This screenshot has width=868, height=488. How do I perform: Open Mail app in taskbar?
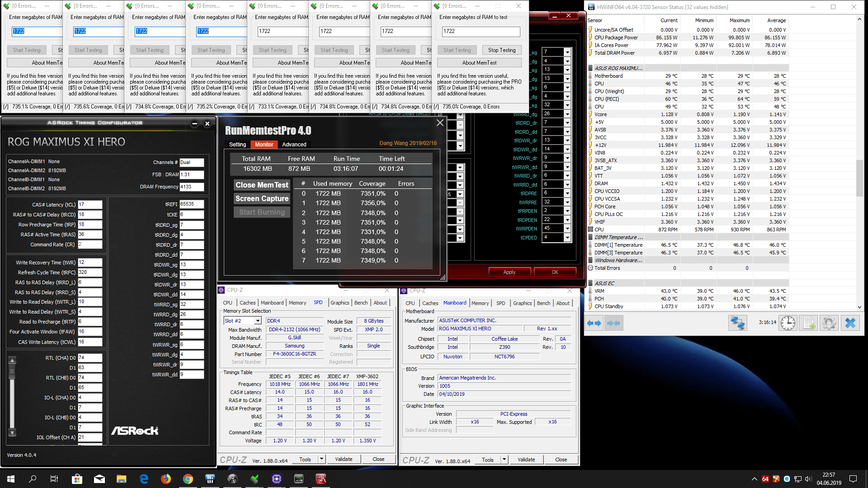(x=99, y=479)
